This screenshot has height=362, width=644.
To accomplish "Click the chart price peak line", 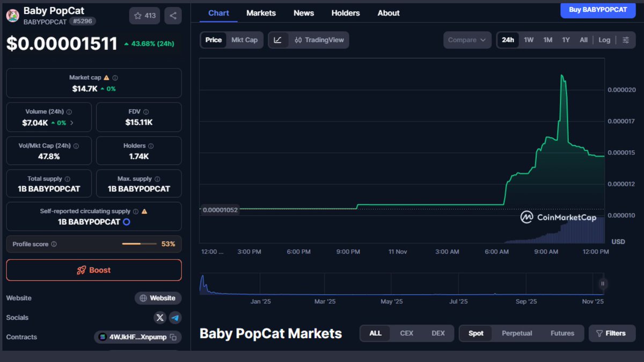I will 562,77.
